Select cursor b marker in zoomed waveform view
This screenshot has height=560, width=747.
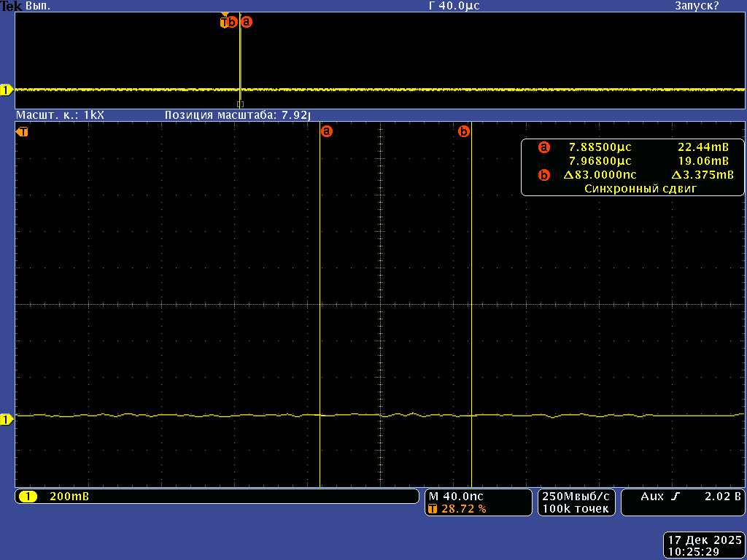463,132
